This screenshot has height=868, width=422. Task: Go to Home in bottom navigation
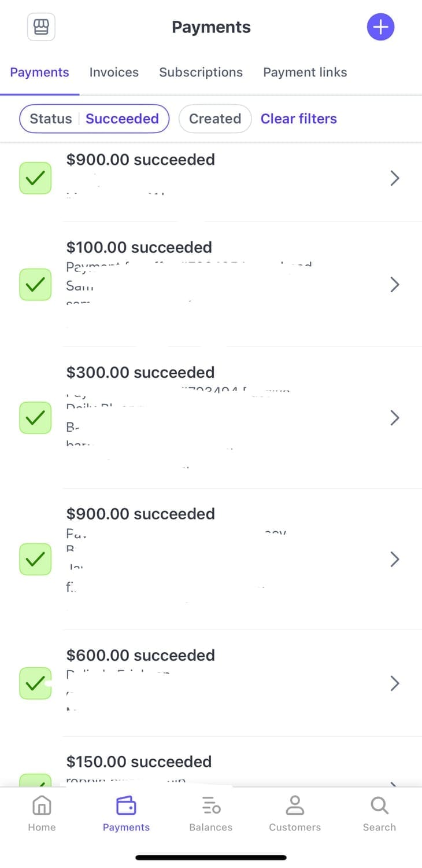[x=42, y=814]
